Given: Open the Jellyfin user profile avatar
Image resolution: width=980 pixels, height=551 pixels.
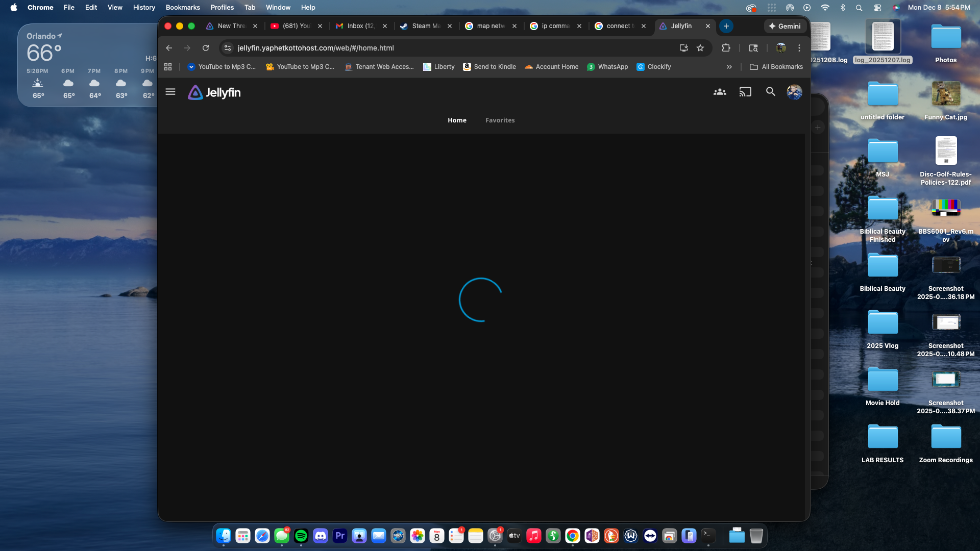Looking at the screenshot, I should click(x=794, y=92).
